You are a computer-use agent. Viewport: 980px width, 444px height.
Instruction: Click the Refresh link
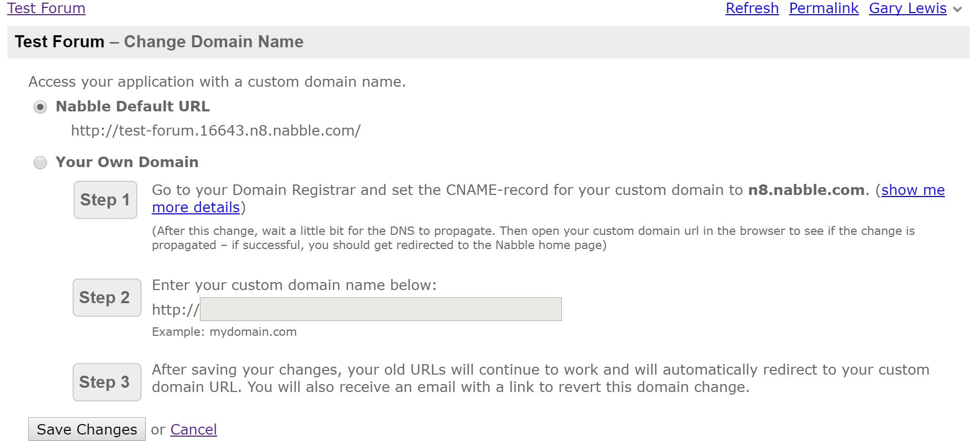point(752,8)
